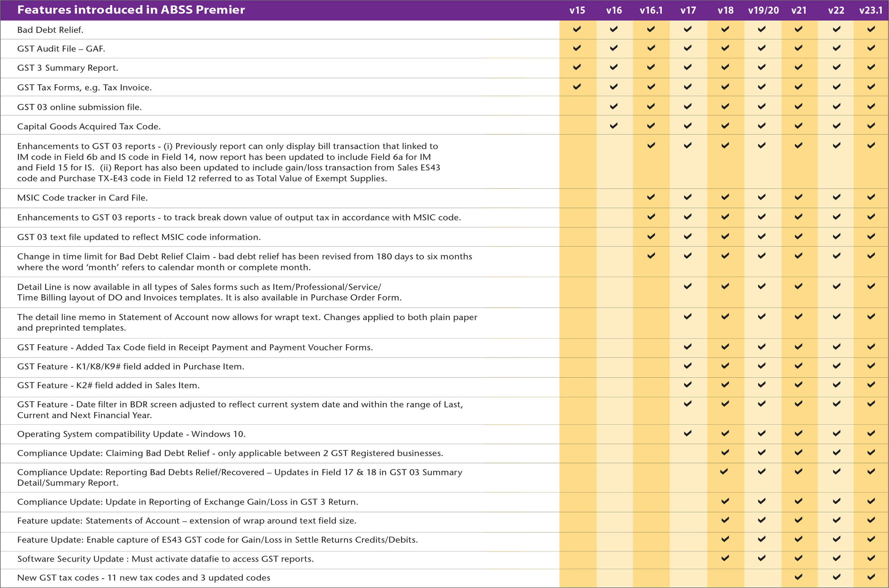The image size is (889, 588).
Task: Click v22 checkmark in GST Audit File row
Action: [836, 48]
